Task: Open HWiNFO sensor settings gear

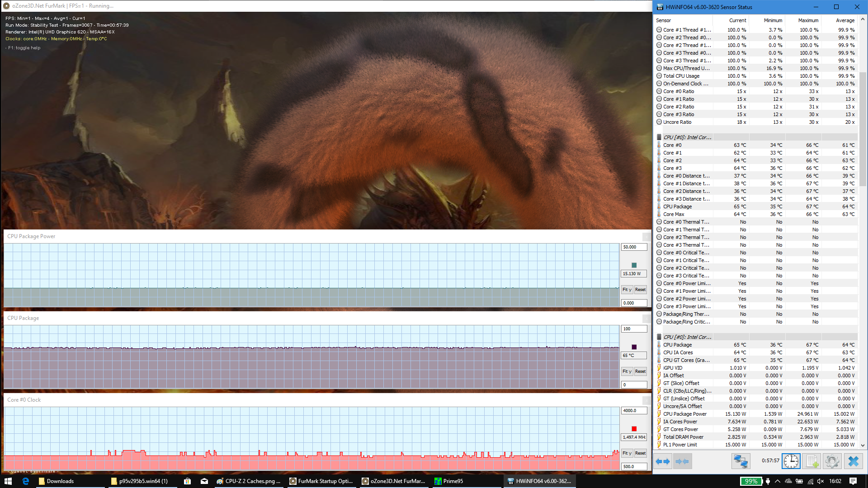Action: pos(832,461)
